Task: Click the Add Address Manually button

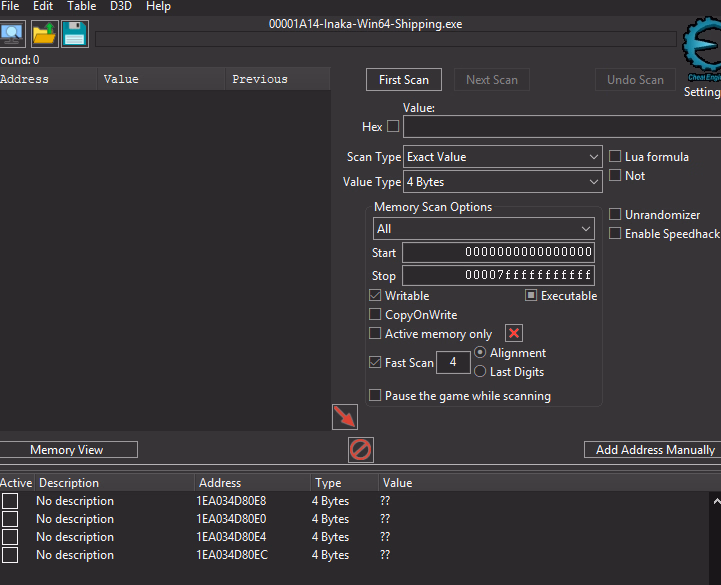Action: click(654, 450)
